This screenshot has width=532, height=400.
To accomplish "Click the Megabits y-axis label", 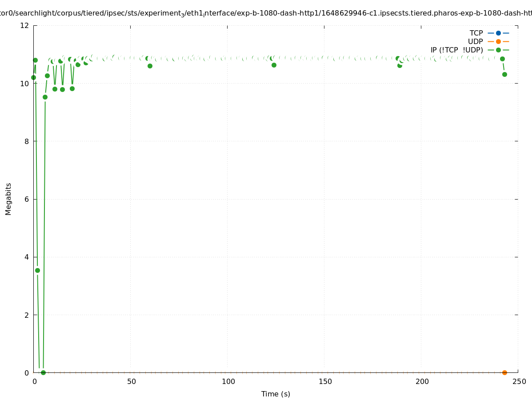I will click(8, 199).
